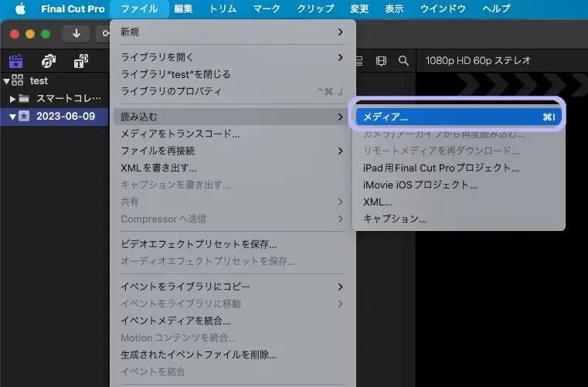588x387 pixels.
Task: Click the イベントをライブラリにコピー chevron arrow
Action: [x=340, y=287]
